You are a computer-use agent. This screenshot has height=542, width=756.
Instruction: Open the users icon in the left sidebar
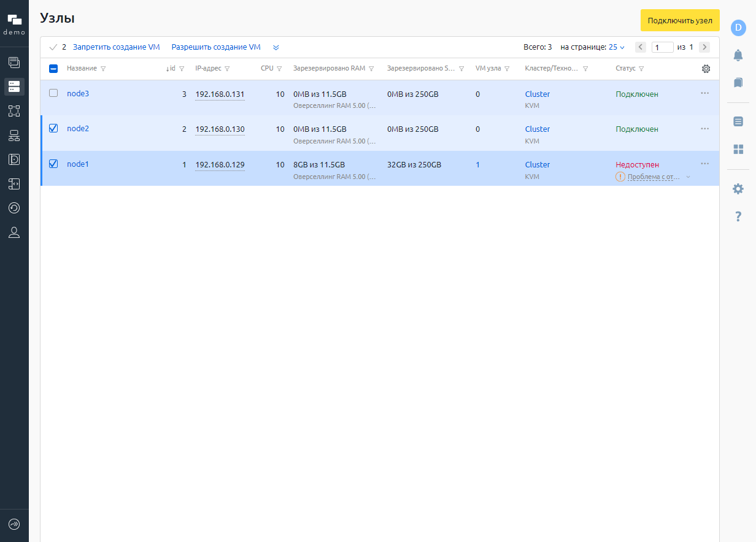pyautogui.click(x=14, y=232)
